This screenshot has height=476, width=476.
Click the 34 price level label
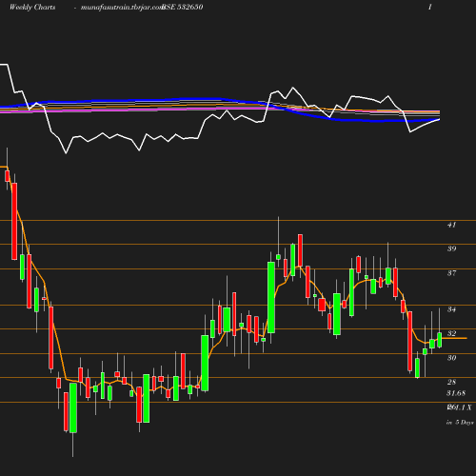point(451,309)
